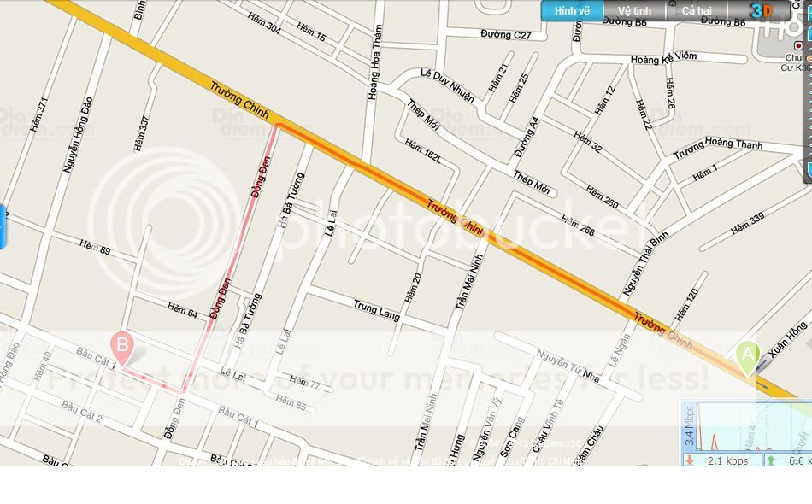Select the Cả hai hybrid view

pyautogui.click(x=697, y=11)
